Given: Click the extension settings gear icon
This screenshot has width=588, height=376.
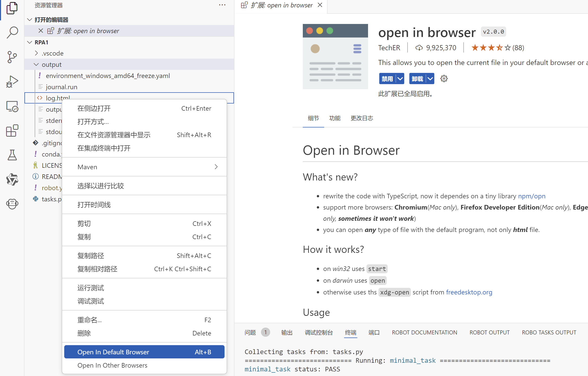Looking at the screenshot, I should click(444, 79).
